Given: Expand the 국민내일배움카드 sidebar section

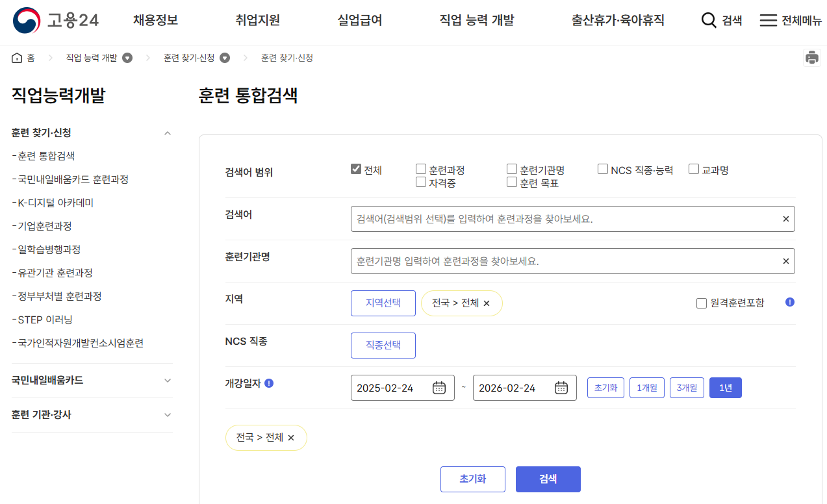Looking at the screenshot, I should pyautogui.click(x=168, y=381).
